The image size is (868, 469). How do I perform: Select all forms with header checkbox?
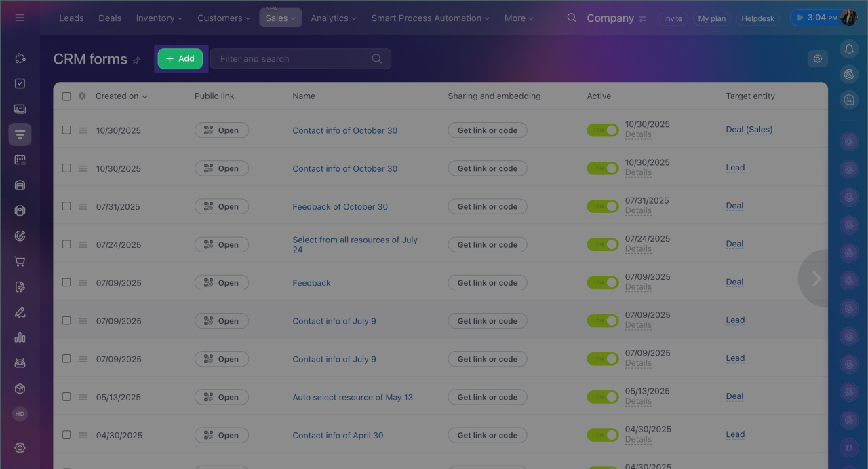click(x=66, y=96)
